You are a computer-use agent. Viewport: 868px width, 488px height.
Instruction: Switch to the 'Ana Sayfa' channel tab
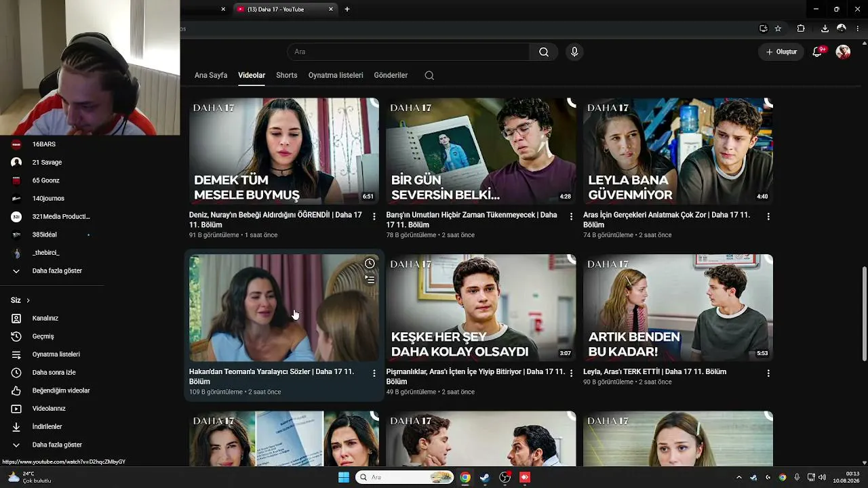click(x=211, y=75)
